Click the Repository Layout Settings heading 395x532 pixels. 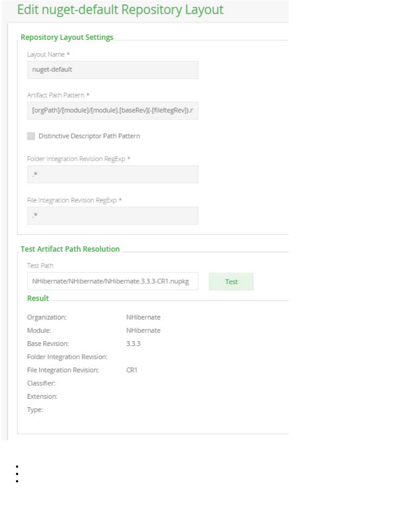tap(67, 37)
